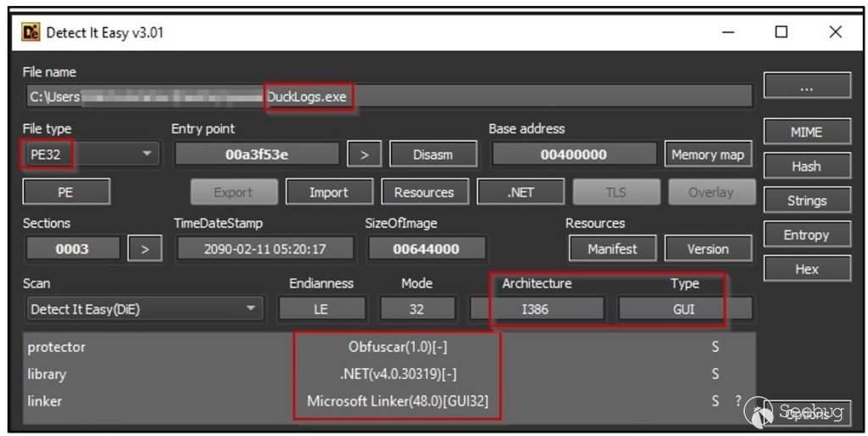868x436 pixels.
Task: Open the Strings viewer
Action: point(807,200)
